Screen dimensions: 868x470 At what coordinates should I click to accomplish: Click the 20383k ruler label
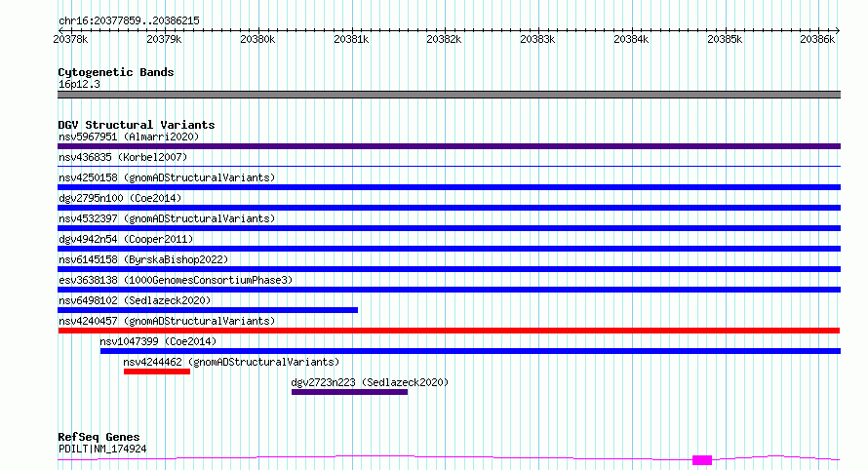[x=537, y=39]
